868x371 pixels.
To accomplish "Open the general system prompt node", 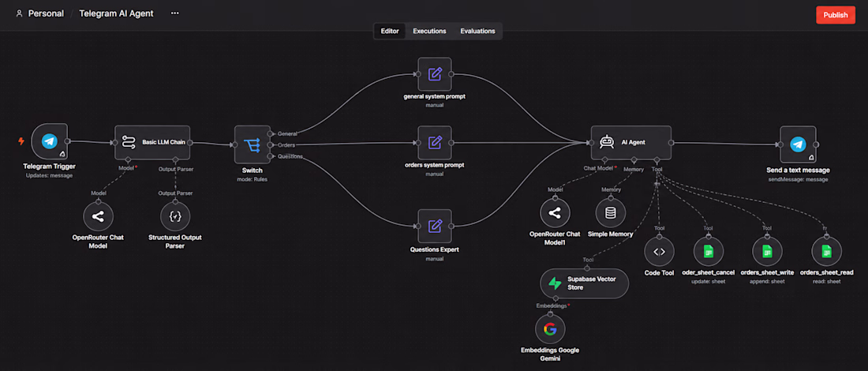I will 435,74.
